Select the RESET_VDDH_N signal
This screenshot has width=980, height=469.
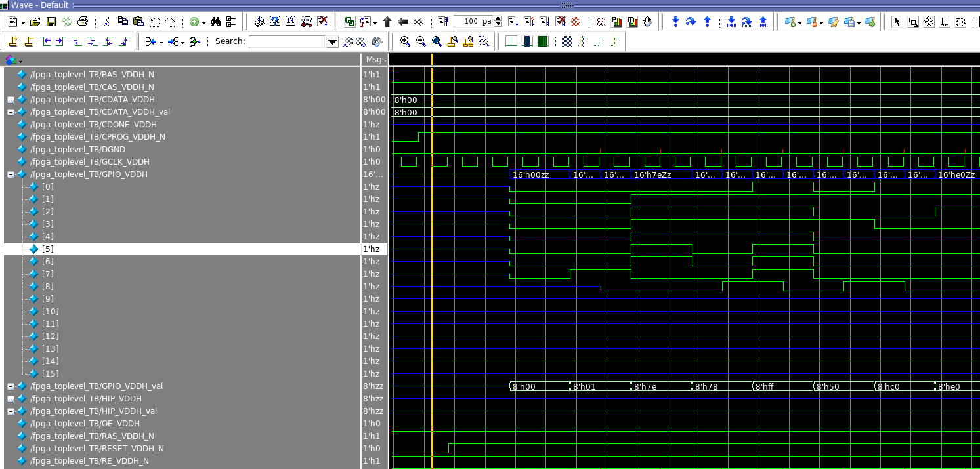[96, 449]
